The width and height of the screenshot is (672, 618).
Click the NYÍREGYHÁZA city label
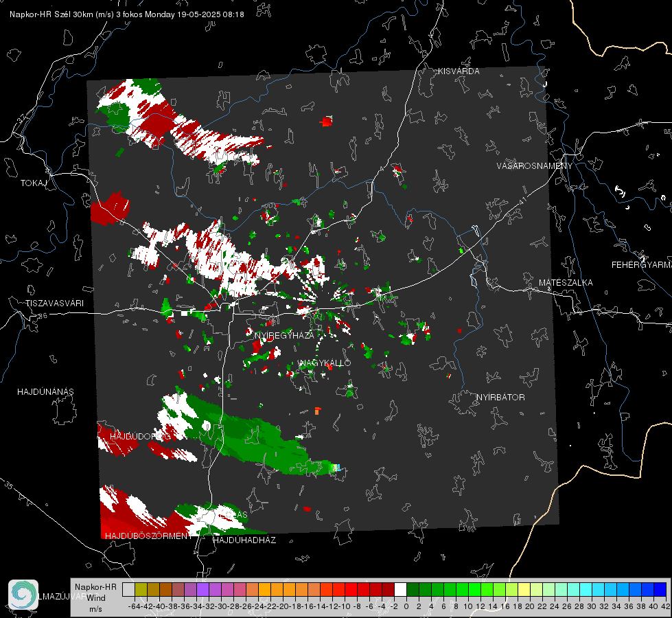tap(284, 335)
